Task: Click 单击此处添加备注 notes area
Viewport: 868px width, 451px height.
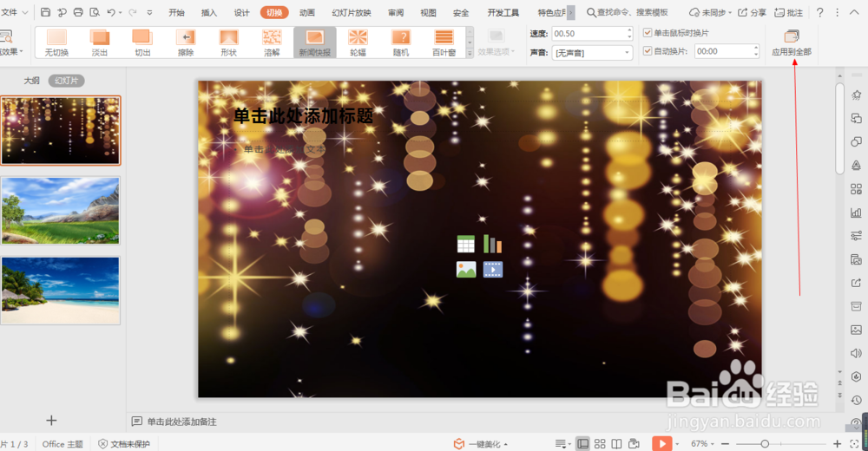Action: [181, 422]
